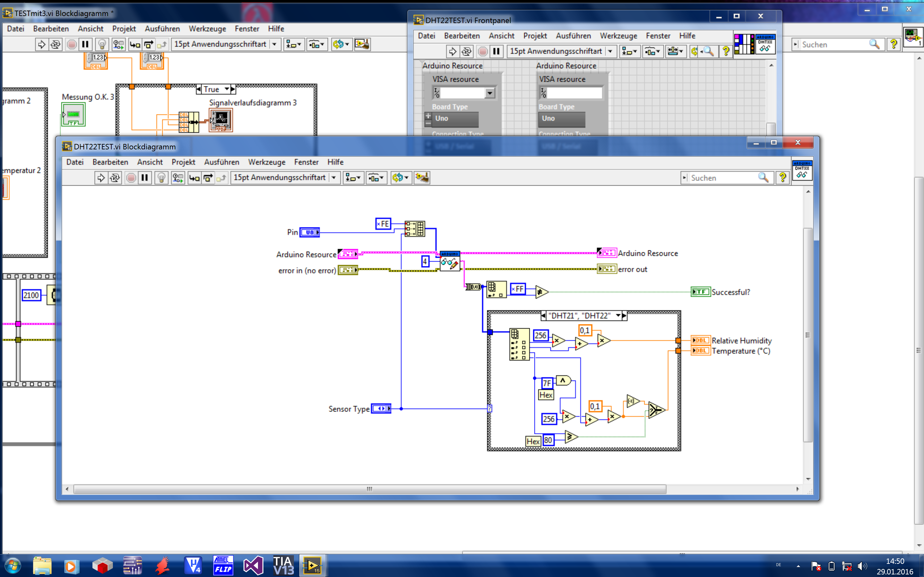This screenshot has height=577, width=924.
Task: Expand case selector "DHT21", "DHT22" dropdown
Action: point(618,316)
